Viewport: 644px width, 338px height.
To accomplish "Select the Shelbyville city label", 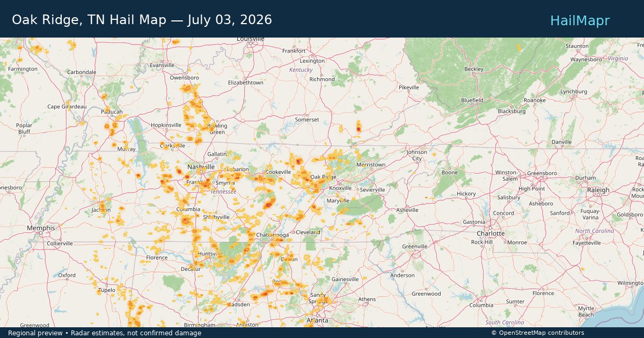I will 216,217.
